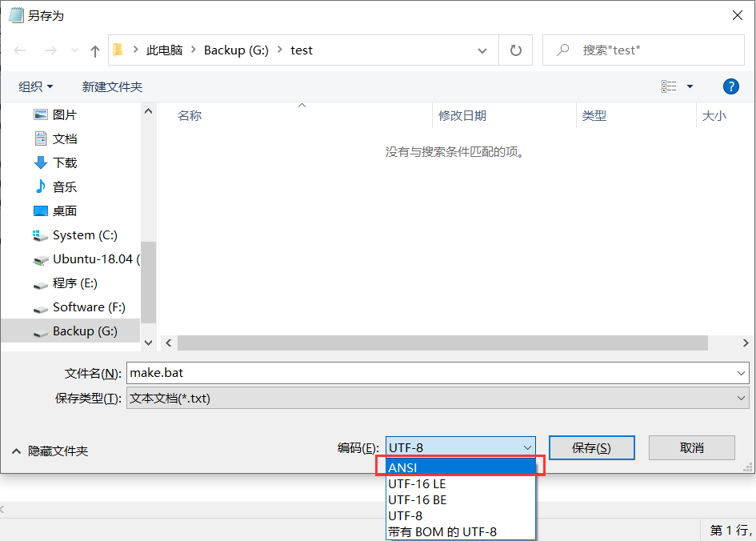Close the 另存为 dialog

737,15
